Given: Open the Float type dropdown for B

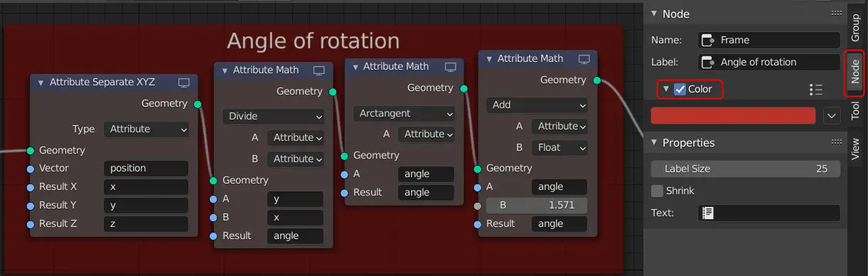Looking at the screenshot, I should tap(559, 148).
